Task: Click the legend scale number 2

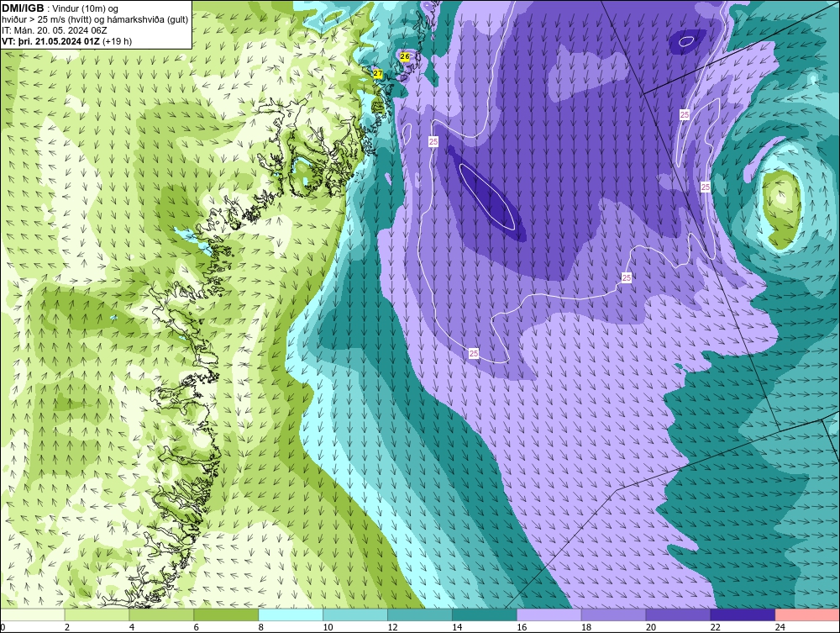Action: [67, 627]
